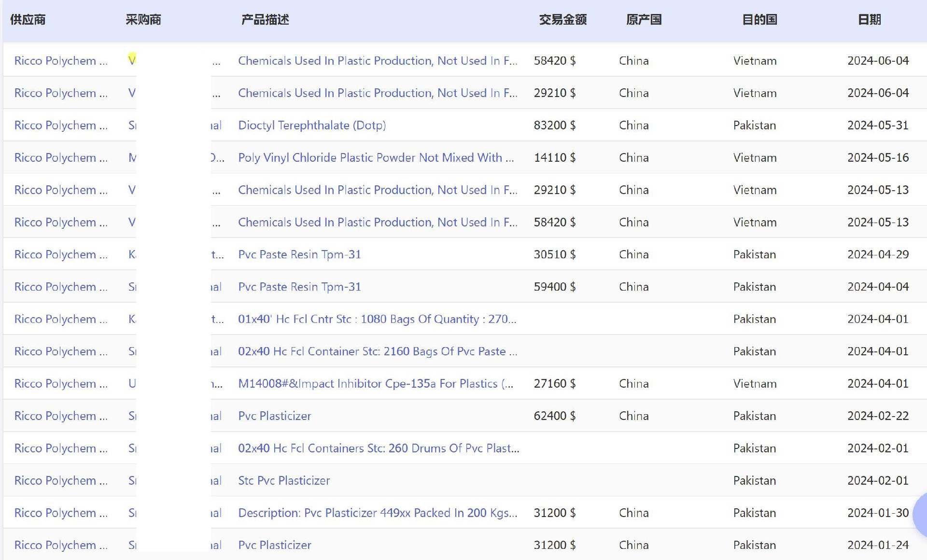Open Chemicals Used In Plastic Production link for 29210 $ on 2024-06-04
Image resolution: width=927 pixels, height=560 pixels.
pyautogui.click(x=378, y=93)
